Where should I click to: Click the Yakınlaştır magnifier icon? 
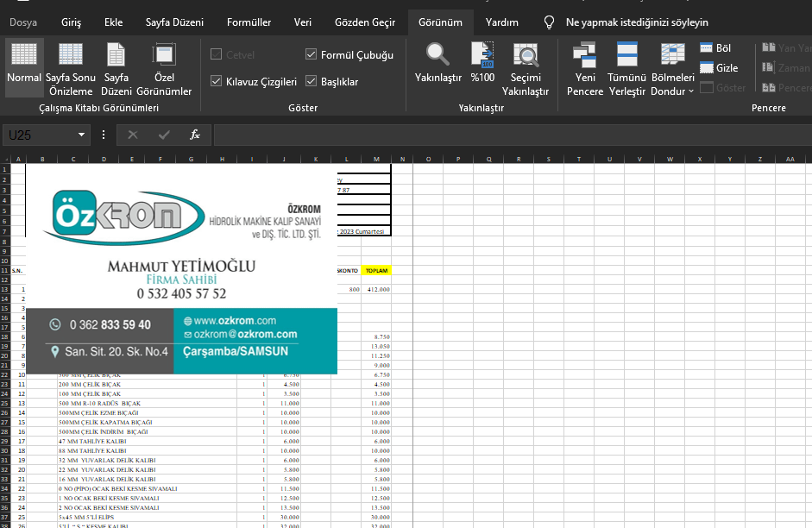(x=437, y=53)
